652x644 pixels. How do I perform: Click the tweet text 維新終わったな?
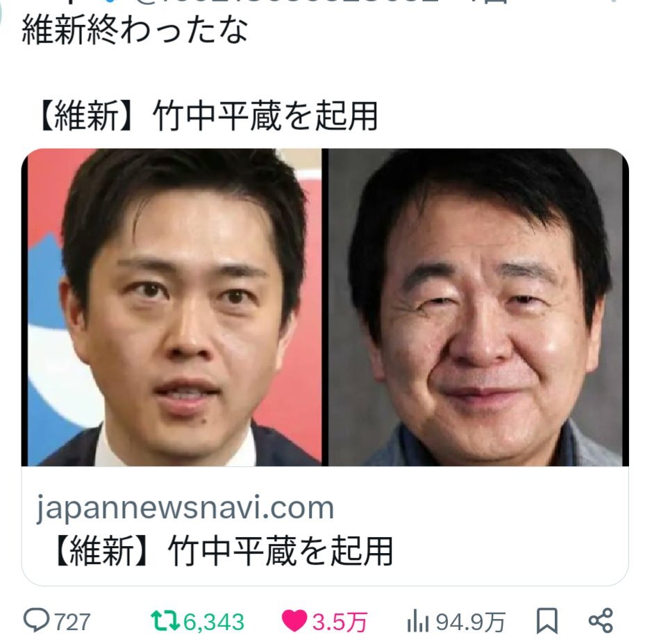tap(134, 30)
